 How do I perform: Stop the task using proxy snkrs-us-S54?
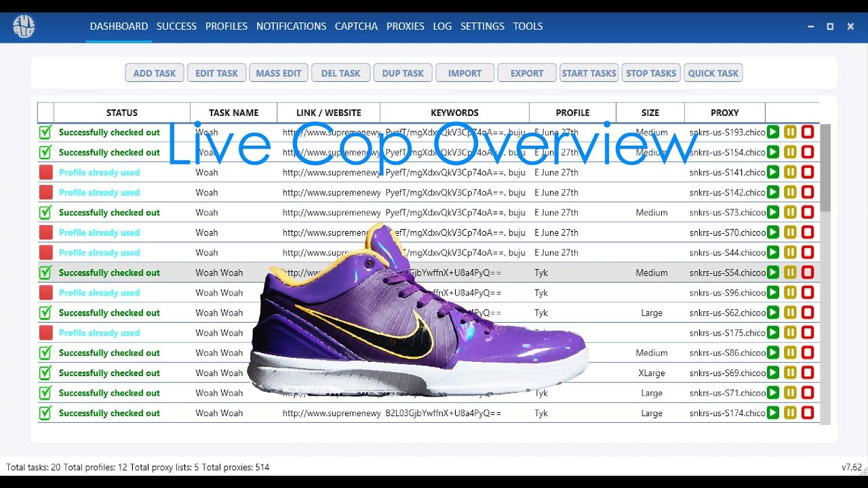(x=808, y=272)
